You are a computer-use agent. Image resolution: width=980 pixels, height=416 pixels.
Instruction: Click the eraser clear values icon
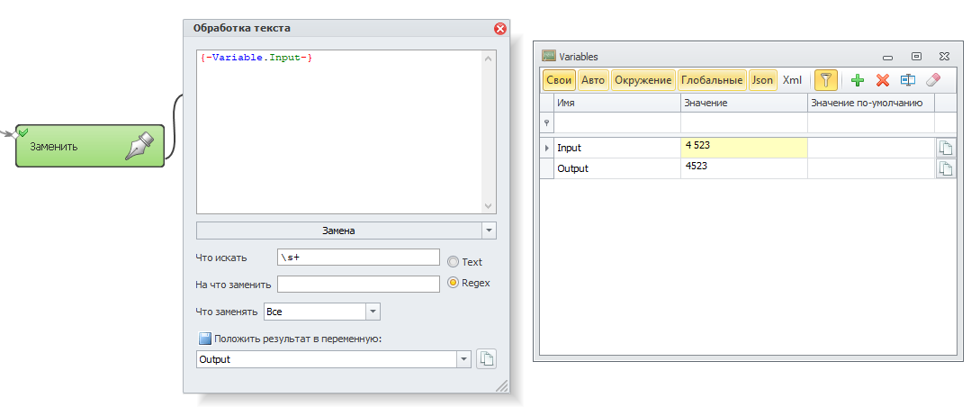click(932, 80)
